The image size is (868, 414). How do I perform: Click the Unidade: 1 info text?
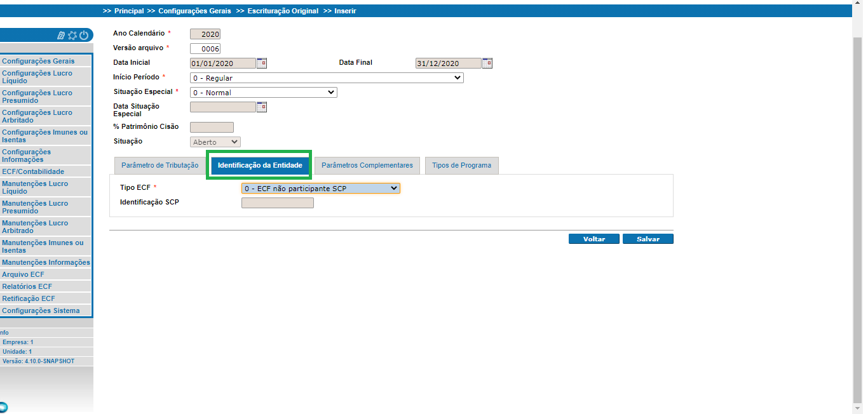pos(17,352)
